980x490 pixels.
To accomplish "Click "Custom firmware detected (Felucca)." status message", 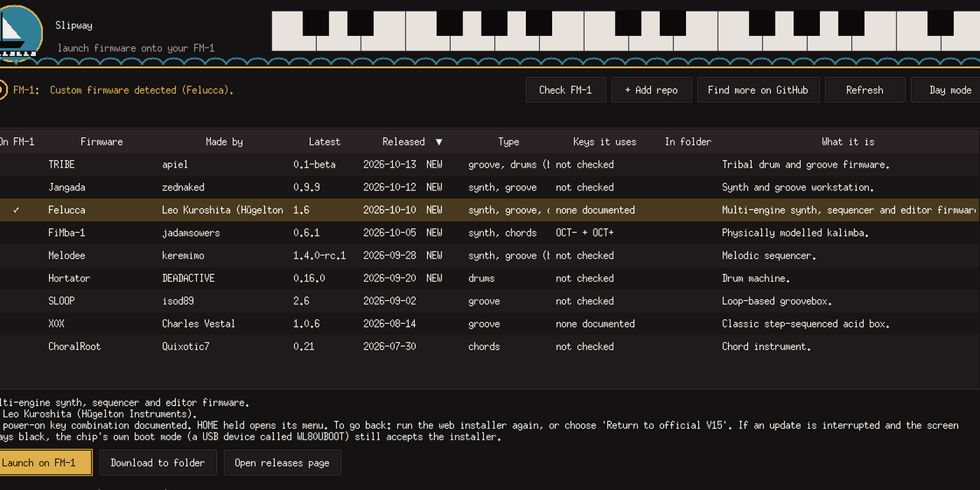I will click(x=142, y=90).
